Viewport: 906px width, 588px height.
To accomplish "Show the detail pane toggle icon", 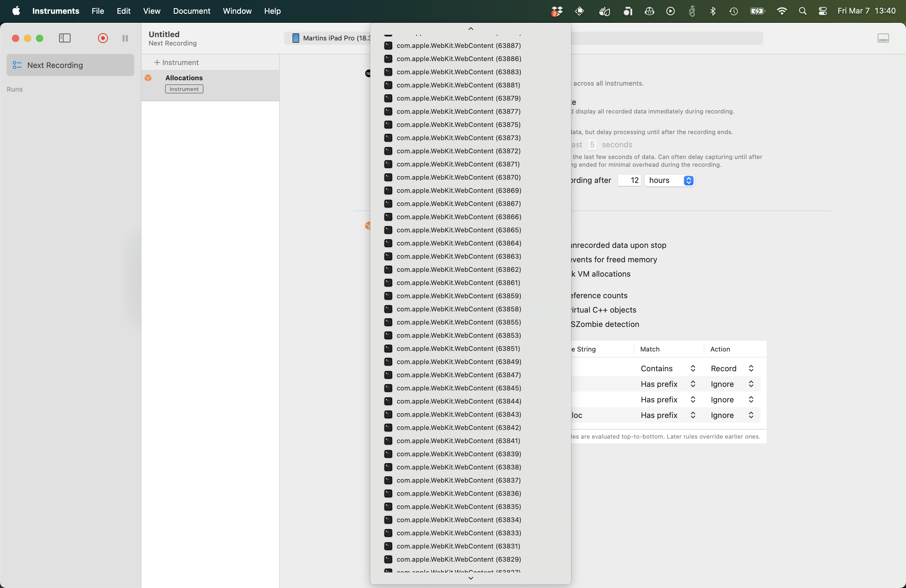I will click(883, 38).
